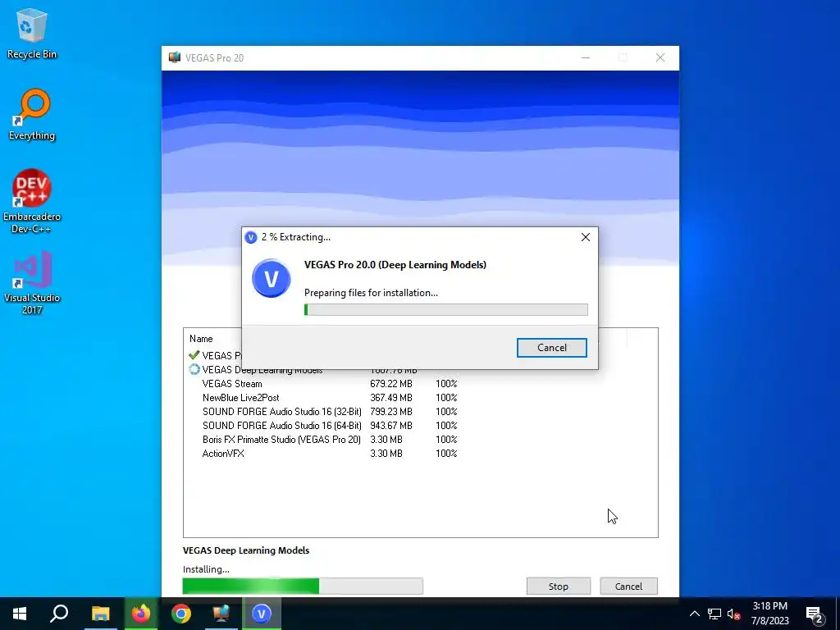Screen dimensions: 840x630
Task: Show hidden system tray icons
Action: point(694,614)
